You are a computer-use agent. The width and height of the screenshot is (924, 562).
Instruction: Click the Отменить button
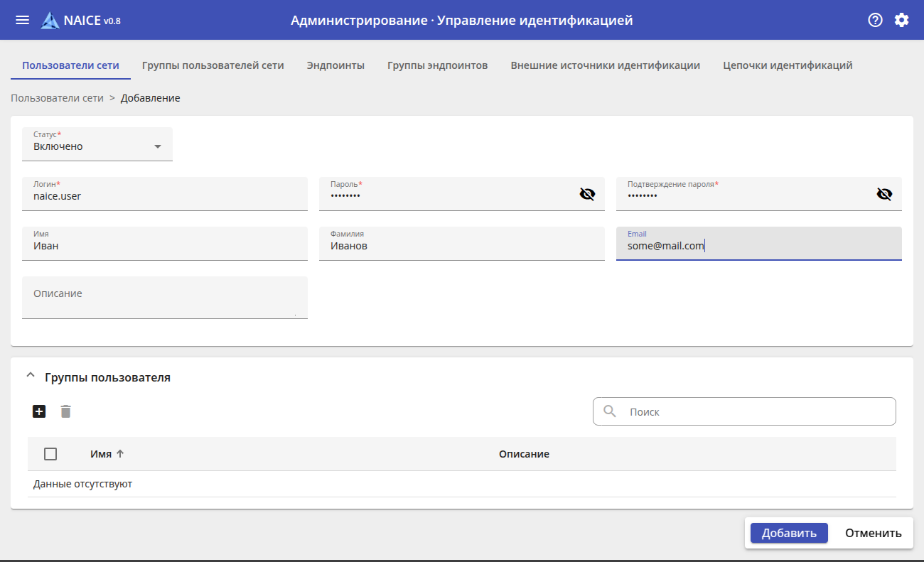coord(873,533)
